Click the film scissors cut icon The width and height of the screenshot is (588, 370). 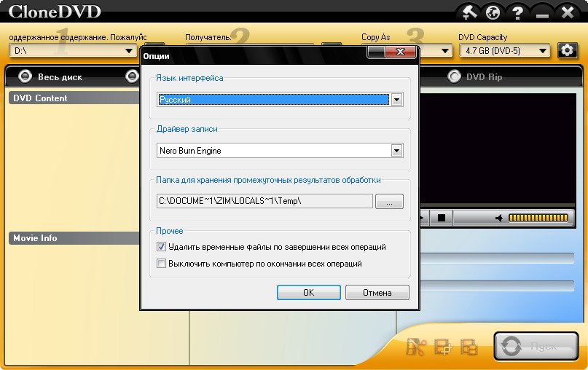415,347
